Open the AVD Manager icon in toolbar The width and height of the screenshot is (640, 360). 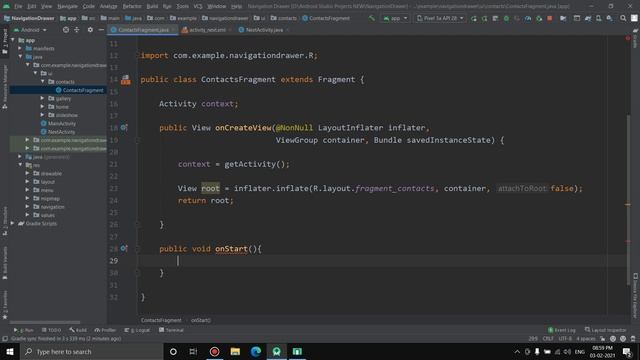click(x=599, y=18)
